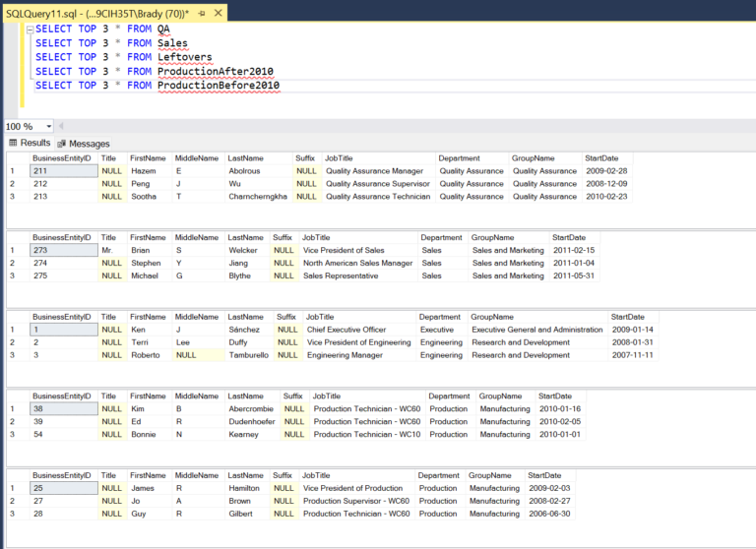This screenshot has height=549, width=756.
Task: Click the QA table name in the first query line
Action: pos(163,29)
